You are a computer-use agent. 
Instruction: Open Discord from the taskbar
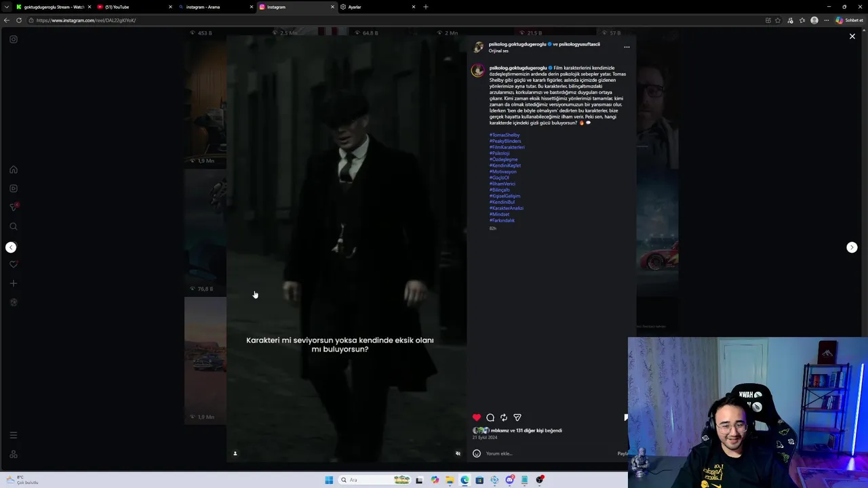coord(509,480)
